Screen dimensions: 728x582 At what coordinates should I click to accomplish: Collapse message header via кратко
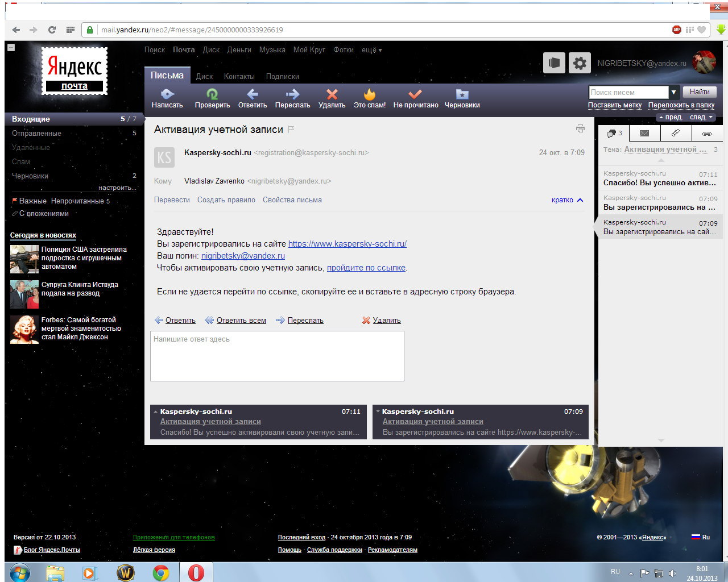tap(567, 200)
